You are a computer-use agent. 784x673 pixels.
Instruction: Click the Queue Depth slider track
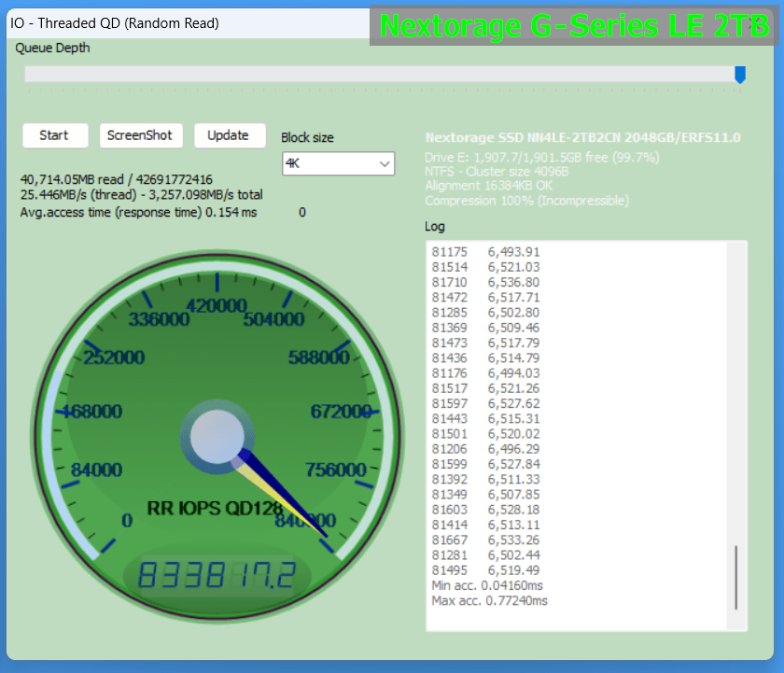[x=383, y=74]
